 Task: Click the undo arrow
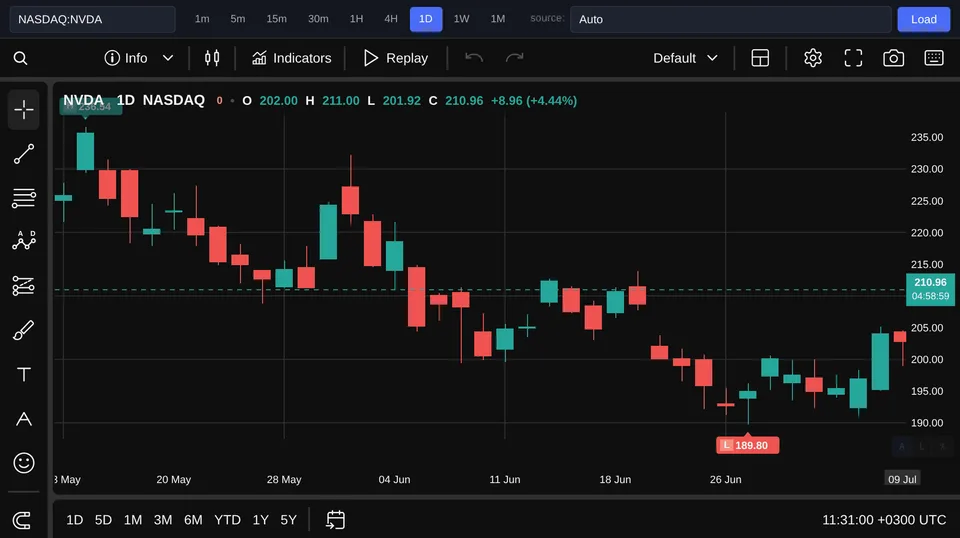pyautogui.click(x=474, y=58)
